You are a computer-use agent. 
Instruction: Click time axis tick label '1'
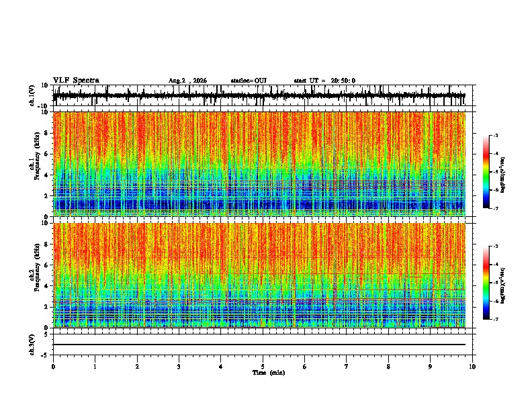[x=95, y=367]
